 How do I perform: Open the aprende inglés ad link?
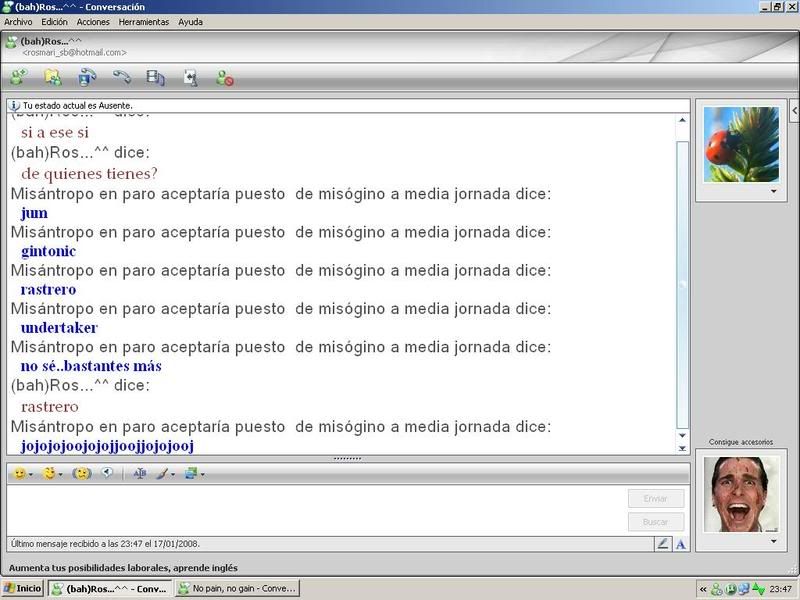click(x=123, y=567)
